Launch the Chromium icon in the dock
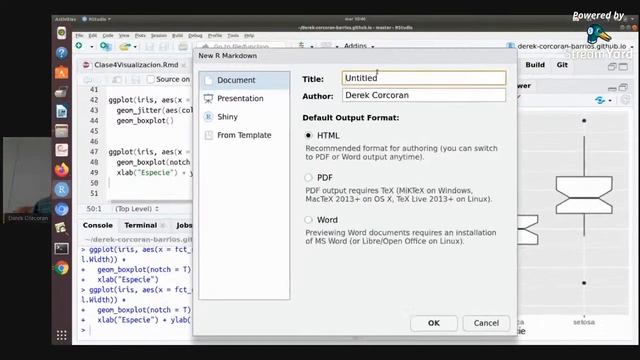Screen dimensions: 640x360 pos(62,209)
